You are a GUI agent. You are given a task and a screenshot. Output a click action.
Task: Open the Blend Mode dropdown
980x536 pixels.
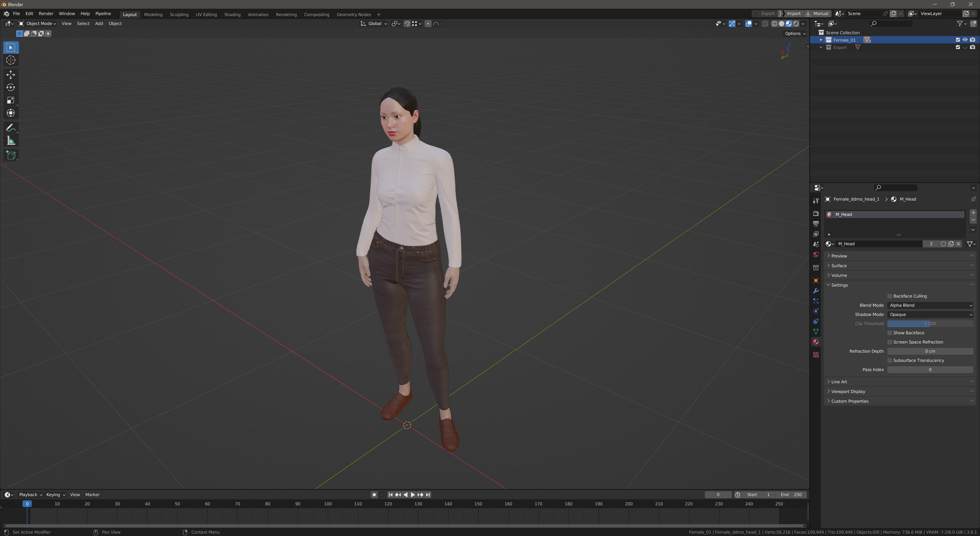tap(930, 305)
